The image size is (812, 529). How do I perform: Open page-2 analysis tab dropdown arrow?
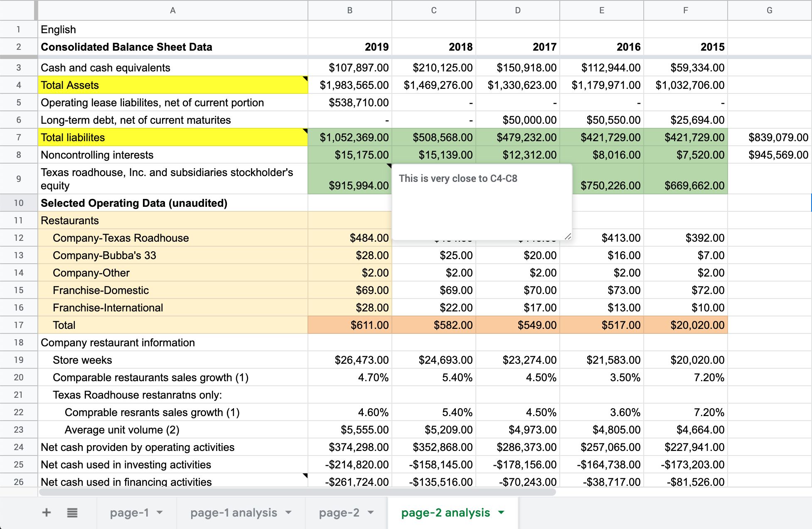click(x=501, y=512)
